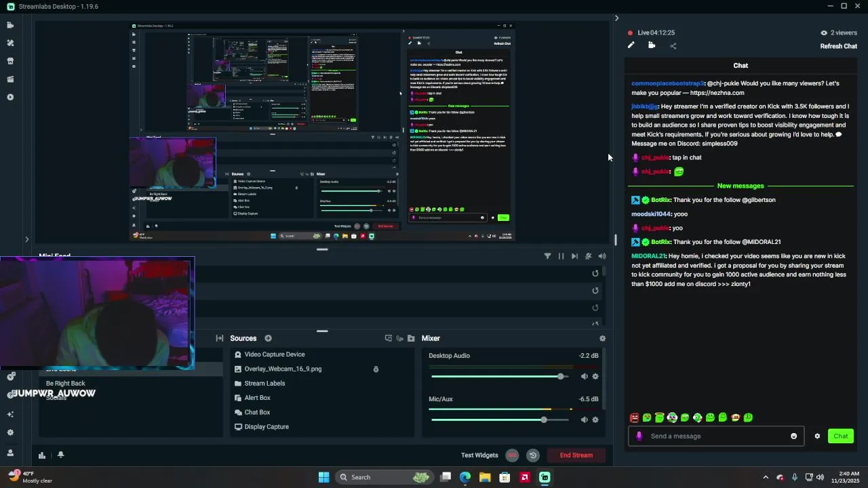Image resolution: width=868 pixels, height=488 pixels.
Task: Open the Highlighter clapperboard icon
Action: [10, 79]
